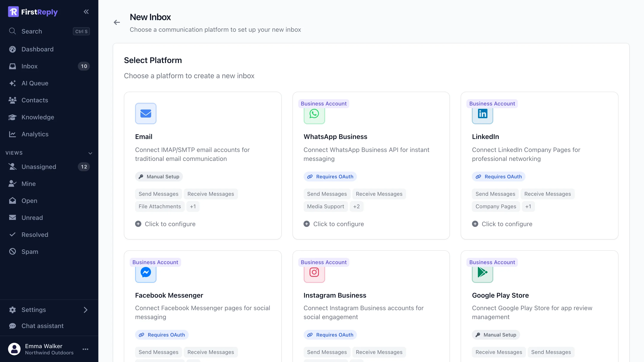Click WhatsApp's Requires OAuth badge

pos(330,177)
